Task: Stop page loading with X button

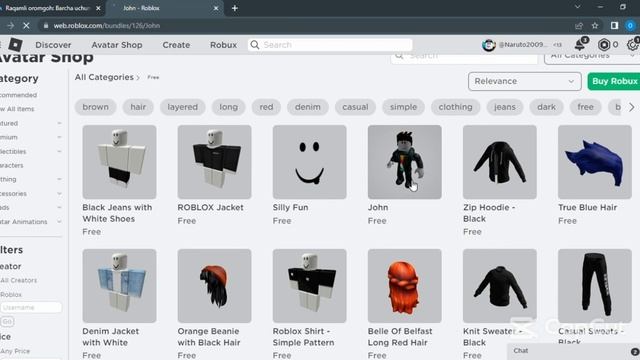Action: click(26, 26)
